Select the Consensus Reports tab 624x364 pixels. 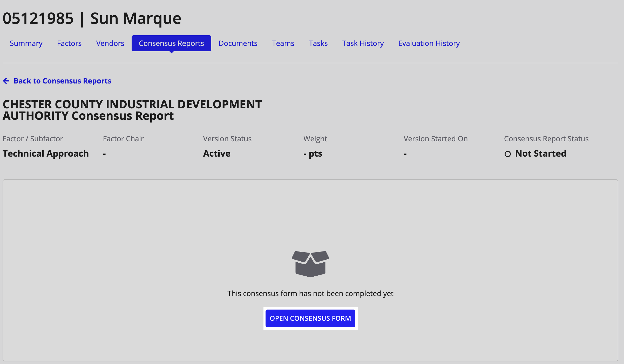click(x=171, y=43)
